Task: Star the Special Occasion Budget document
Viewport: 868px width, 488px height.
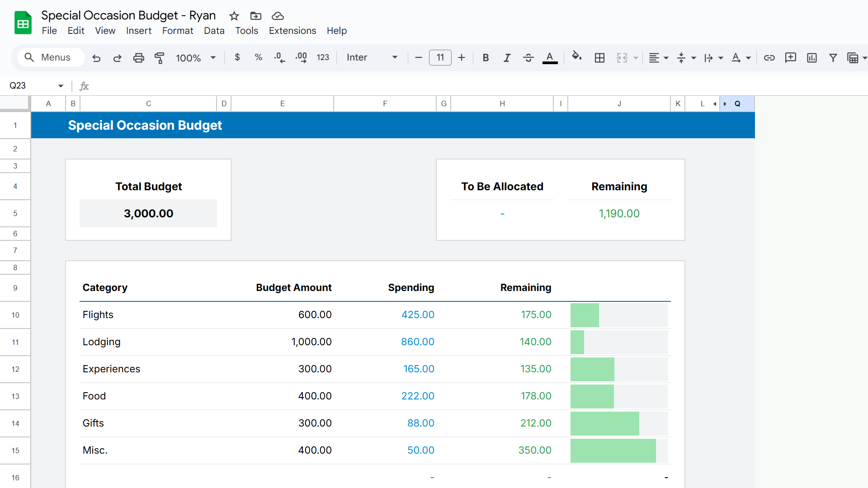Action: [234, 16]
